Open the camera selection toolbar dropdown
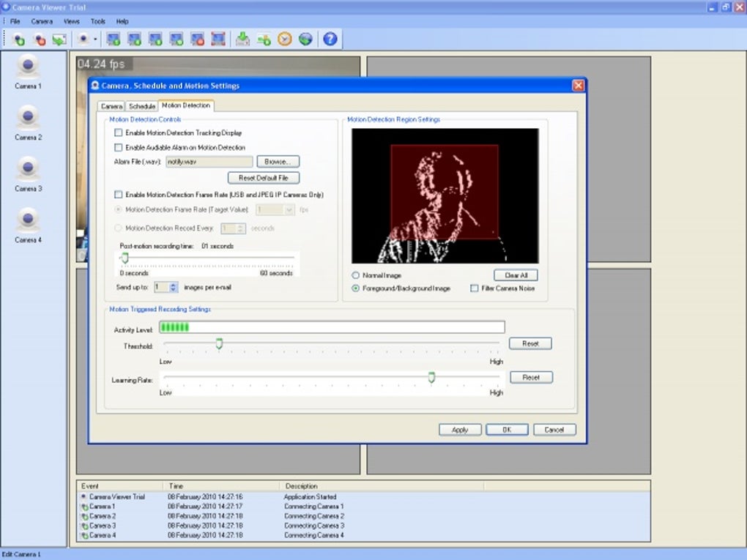Image resolution: width=747 pixels, height=560 pixels. coord(95,39)
